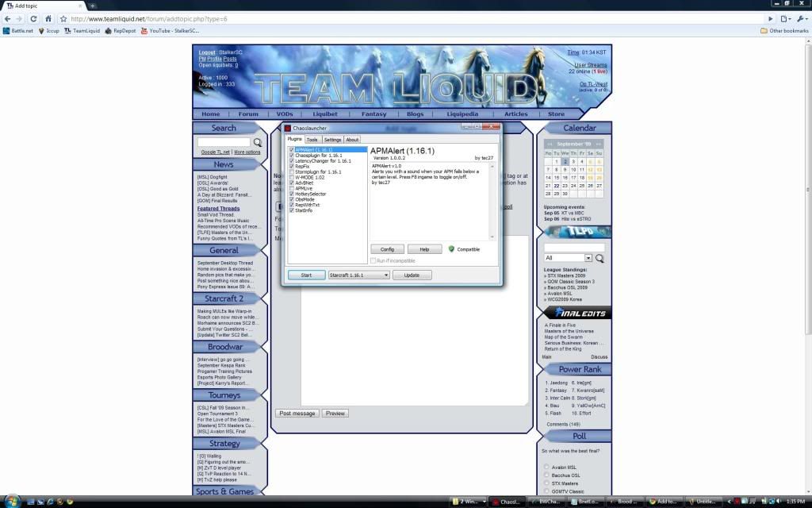Image resolution: width=812 pixels, height=508 pixels.
Task: Reload the TeamLiquid page
Action: pos(33,19)
